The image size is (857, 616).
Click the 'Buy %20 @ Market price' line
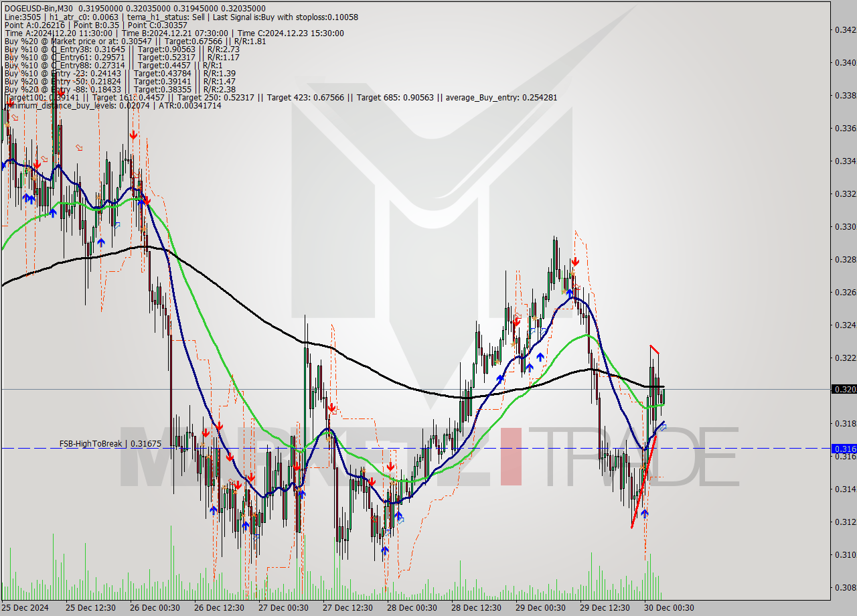[x=135, y=41]
